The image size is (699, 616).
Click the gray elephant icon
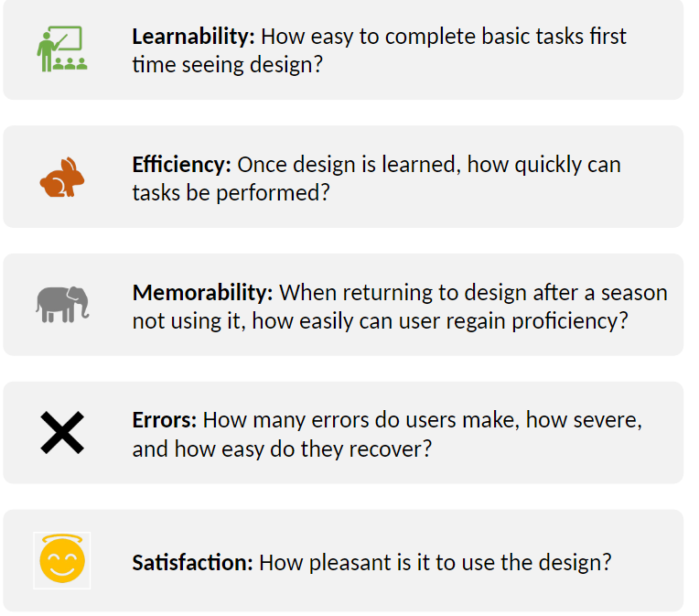coord(62,304)
